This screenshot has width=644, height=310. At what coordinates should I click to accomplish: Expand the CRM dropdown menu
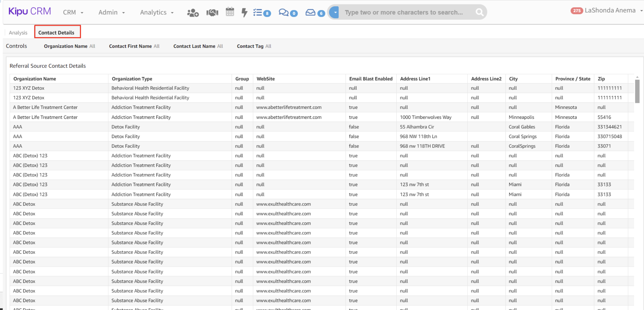[x=73, y=12]
